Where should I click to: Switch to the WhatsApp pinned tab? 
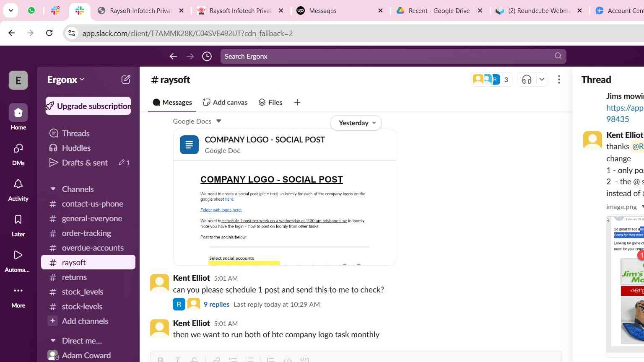tap(31, 10)
